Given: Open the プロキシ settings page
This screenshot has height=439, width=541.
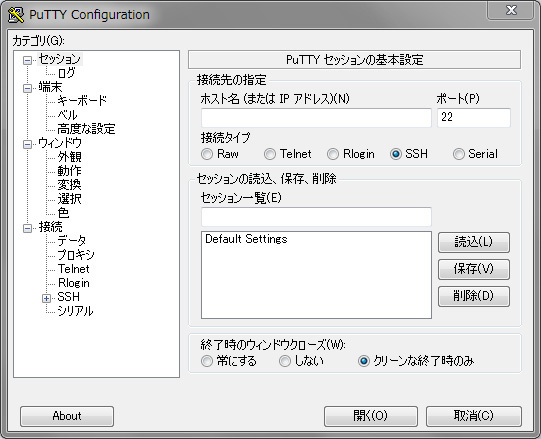Looking at the screenshot, I should tap(76, 255).
